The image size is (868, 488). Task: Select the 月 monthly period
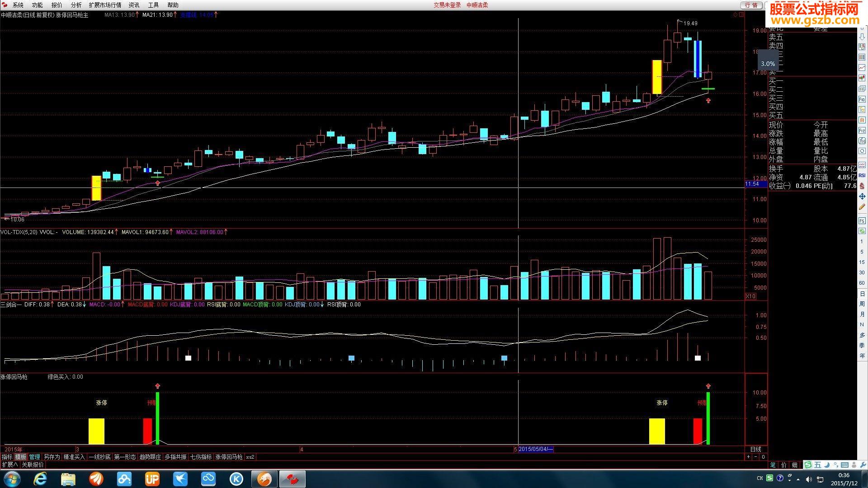tap(862, 314)
